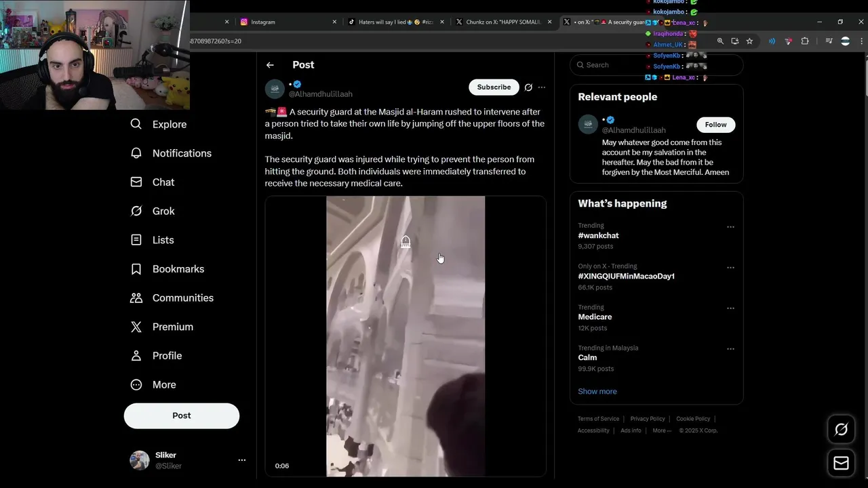Click the Search input field
868x488 pixels.
tap(656, 65)
